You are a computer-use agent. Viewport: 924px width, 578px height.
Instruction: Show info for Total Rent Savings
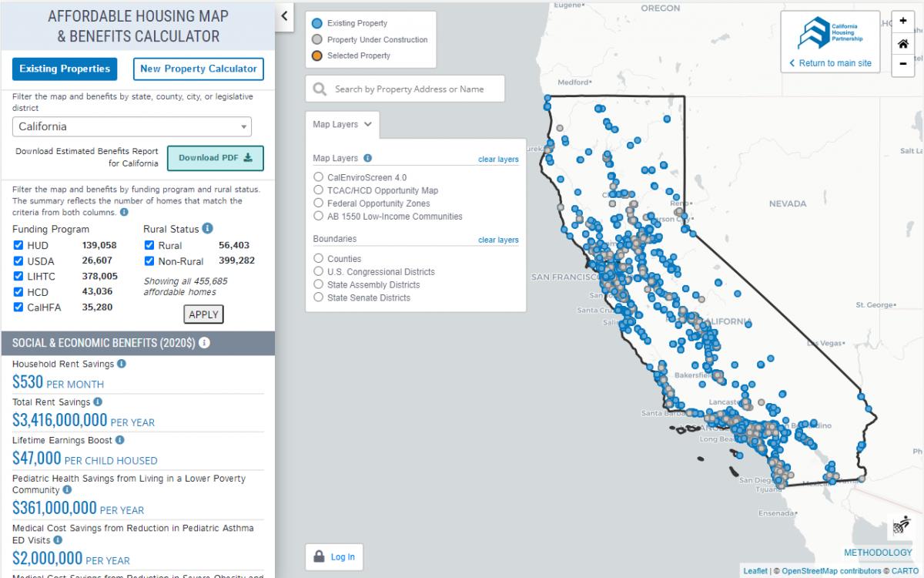click(98, 402)
